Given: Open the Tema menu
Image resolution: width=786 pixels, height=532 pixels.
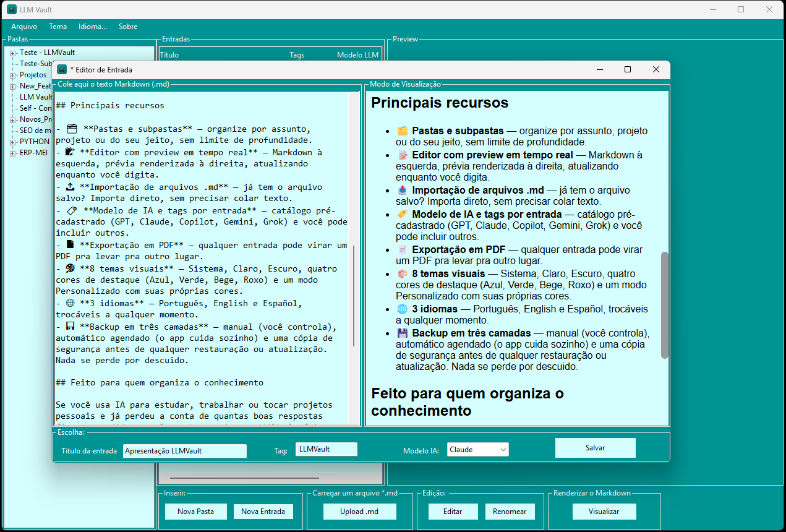Looking at the screenshot, I should (x=58, y=27).
